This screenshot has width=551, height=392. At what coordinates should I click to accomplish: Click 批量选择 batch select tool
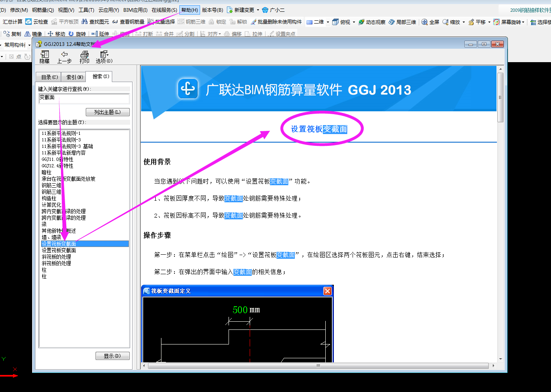161,22
